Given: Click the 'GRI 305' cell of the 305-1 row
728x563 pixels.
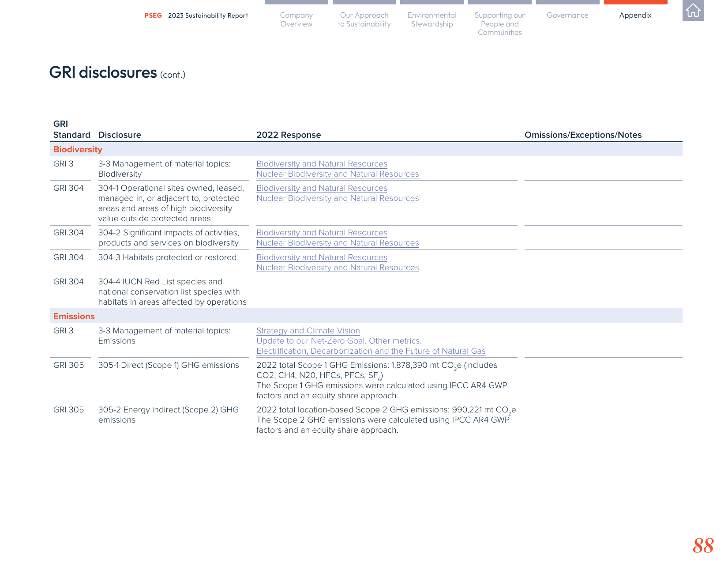Looking at the screenshot, I should (68, 365).
